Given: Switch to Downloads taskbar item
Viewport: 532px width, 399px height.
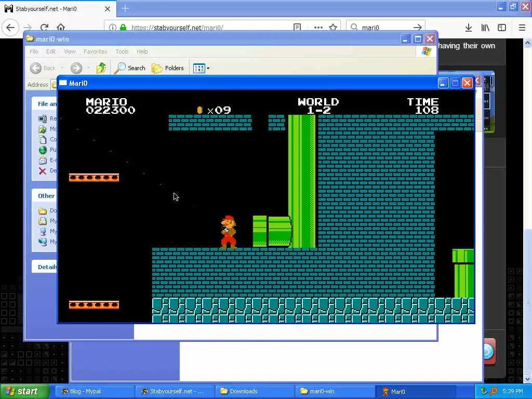Looking at the screenshot, I should pos(255,391).
